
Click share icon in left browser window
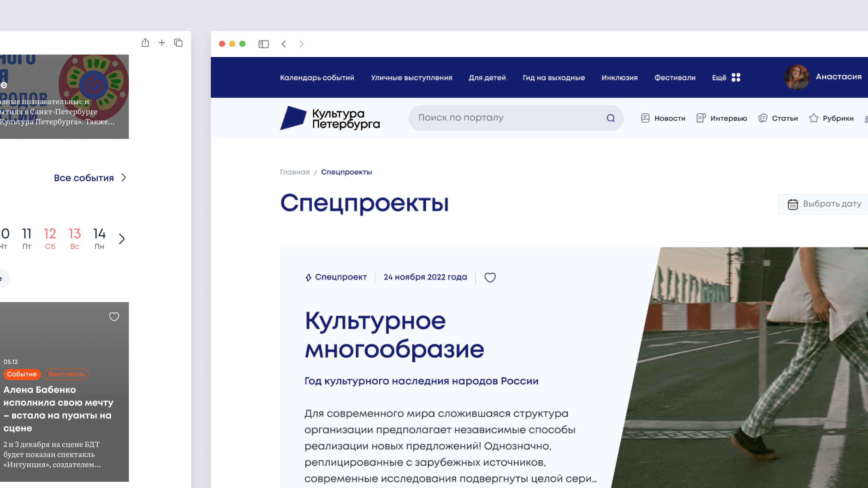click(x=145, y=43)
